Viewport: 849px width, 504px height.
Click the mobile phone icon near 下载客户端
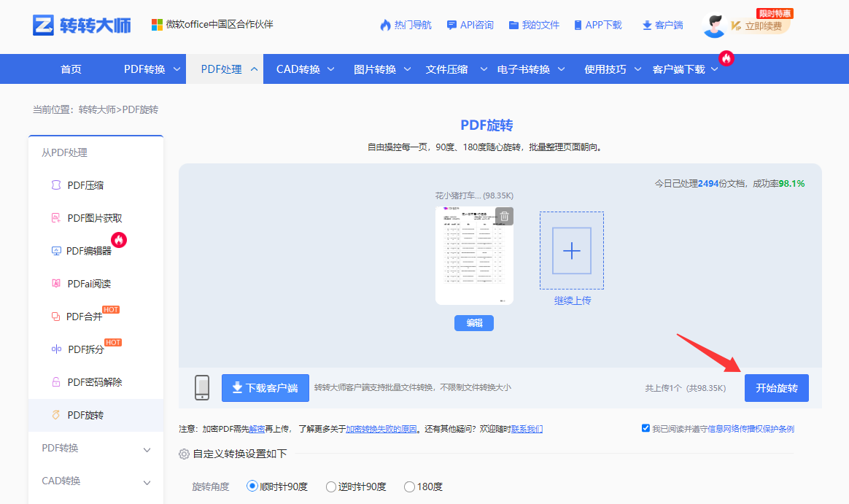point(202,387)
